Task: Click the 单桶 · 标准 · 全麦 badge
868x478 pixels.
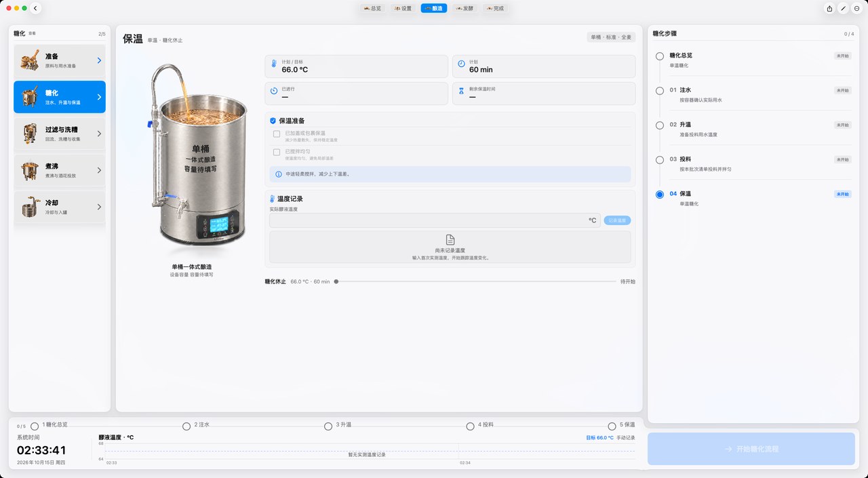Action: point(611,37)
